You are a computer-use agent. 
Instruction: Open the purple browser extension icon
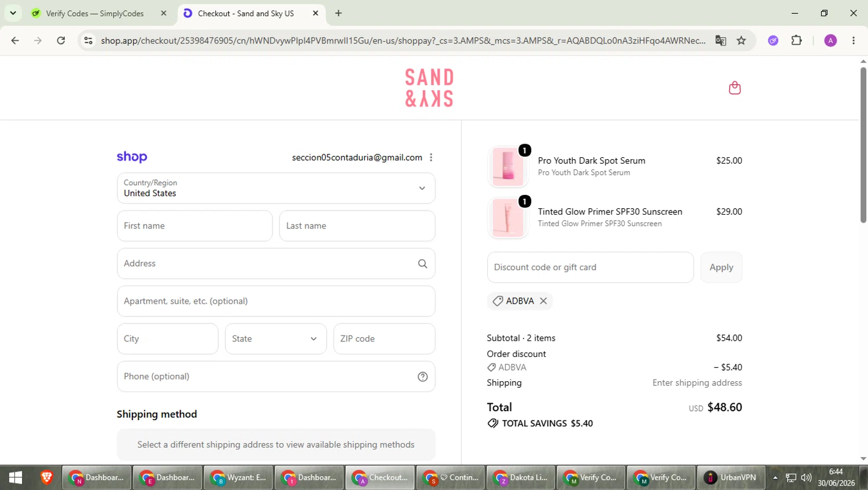point(773,40)
